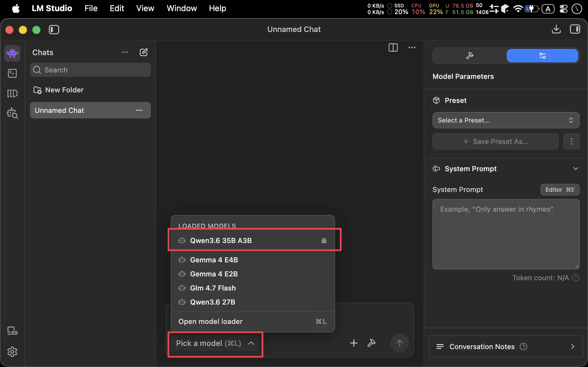Collapse the Pick a model dropdown
The height and width of the screenshot is (367, 588).
pyautogui.click(x=215, y=343)
